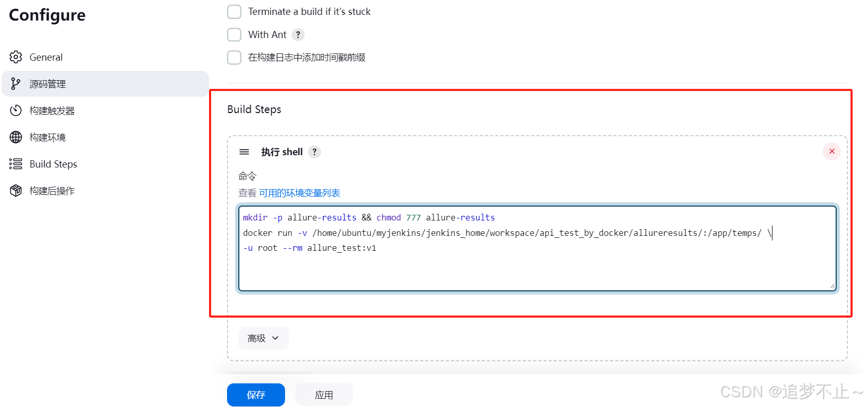
Task: Open help for With Ant option
Action: pos(298,34)
